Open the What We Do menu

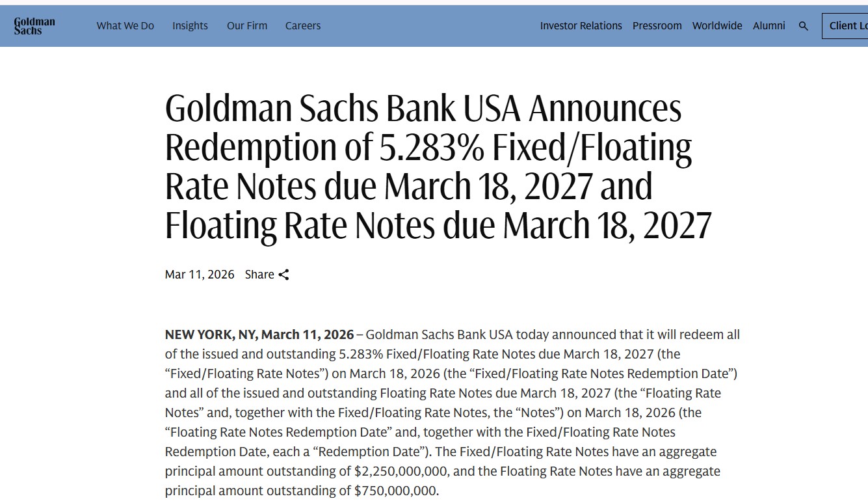[x=125, y=26]
